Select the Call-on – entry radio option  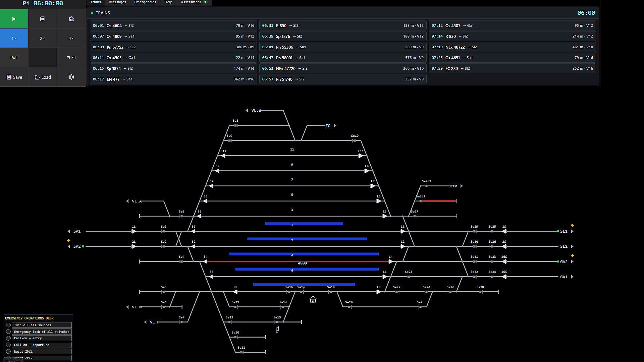coord(8,338)
